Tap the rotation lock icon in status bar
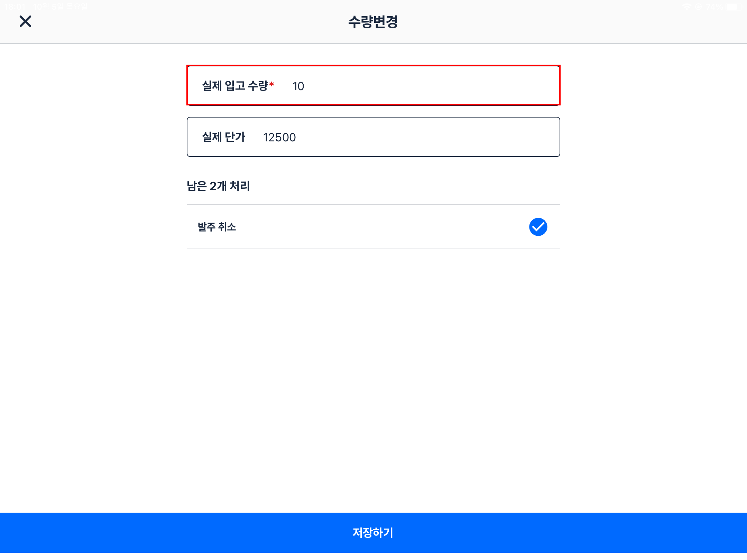The width and height of the screenshot is (747, 560). [699, 7]
